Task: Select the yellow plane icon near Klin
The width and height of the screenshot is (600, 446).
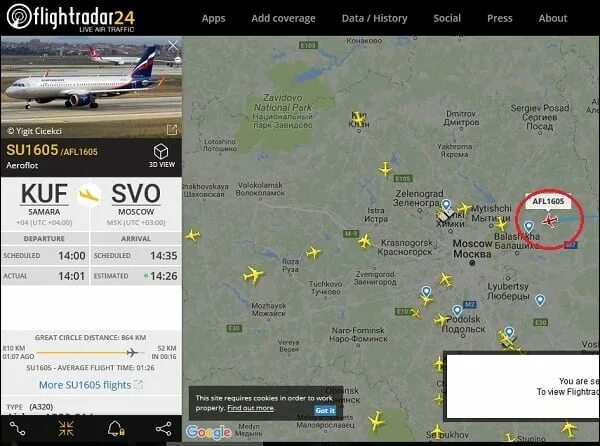Action: coord(359,118)
